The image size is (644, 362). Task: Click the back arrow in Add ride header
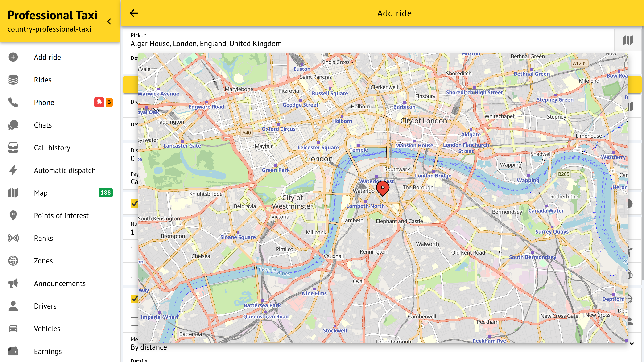click(134, 13)
